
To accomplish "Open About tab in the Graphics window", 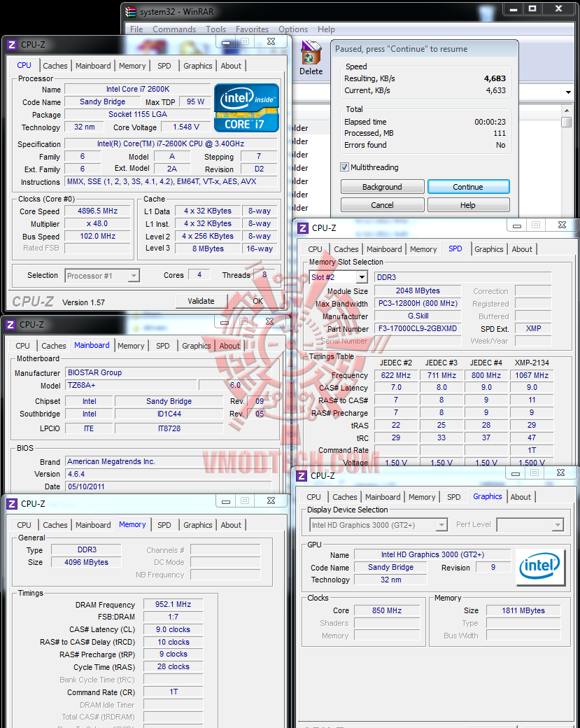I will point(521,497).
